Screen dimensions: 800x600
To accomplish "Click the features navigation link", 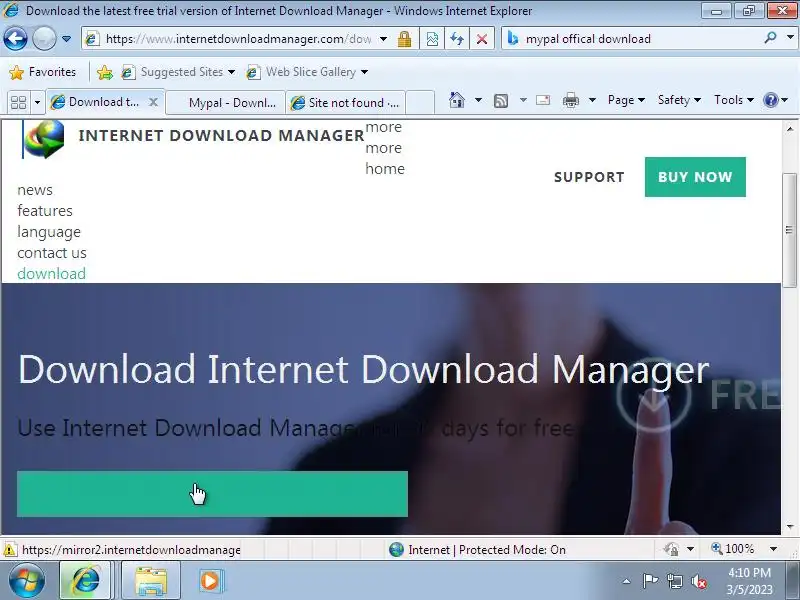I will 45,211.
